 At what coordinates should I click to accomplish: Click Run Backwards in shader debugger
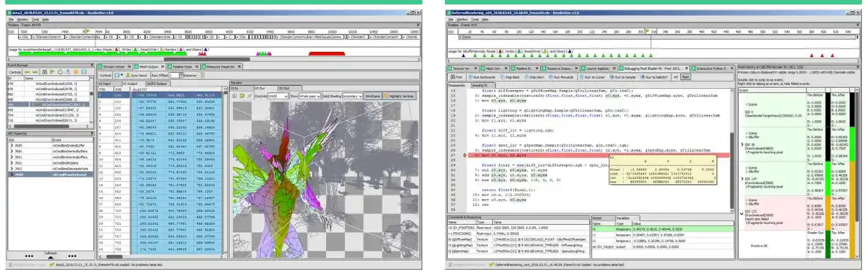pos(482,77)
